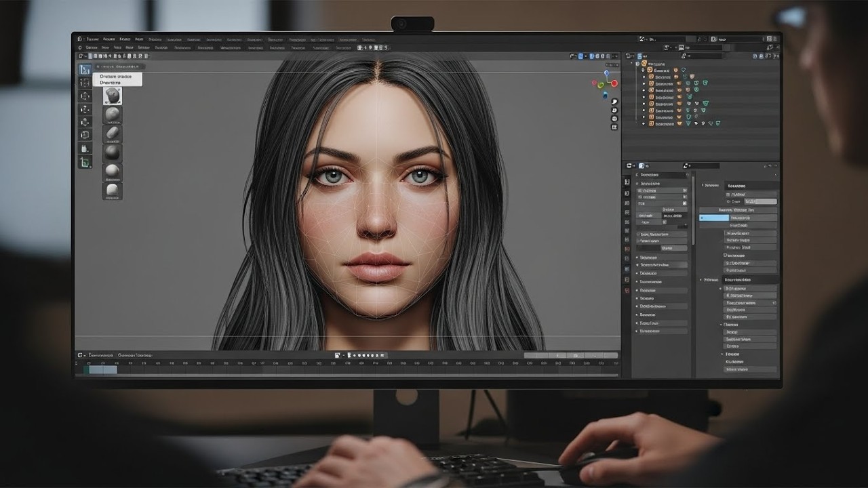
Task: Open the properties editor type dropdown
Action: (x=631, y=165)
